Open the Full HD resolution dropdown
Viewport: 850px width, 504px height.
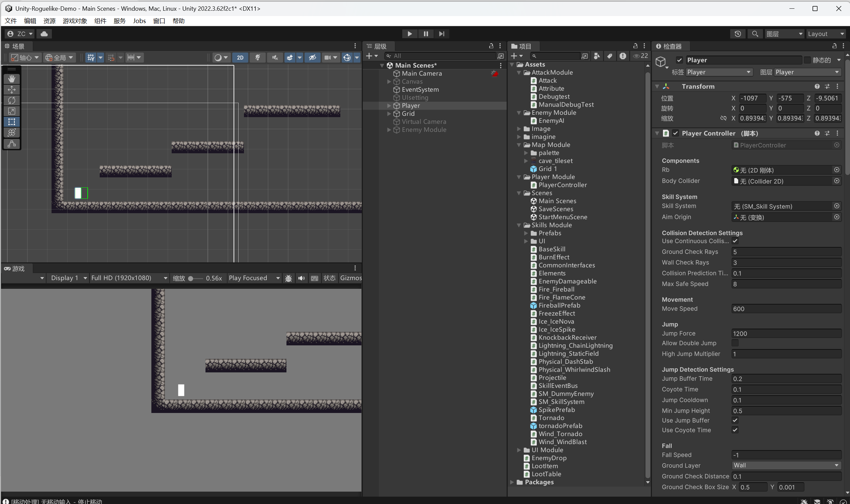[x=129, y=278]
